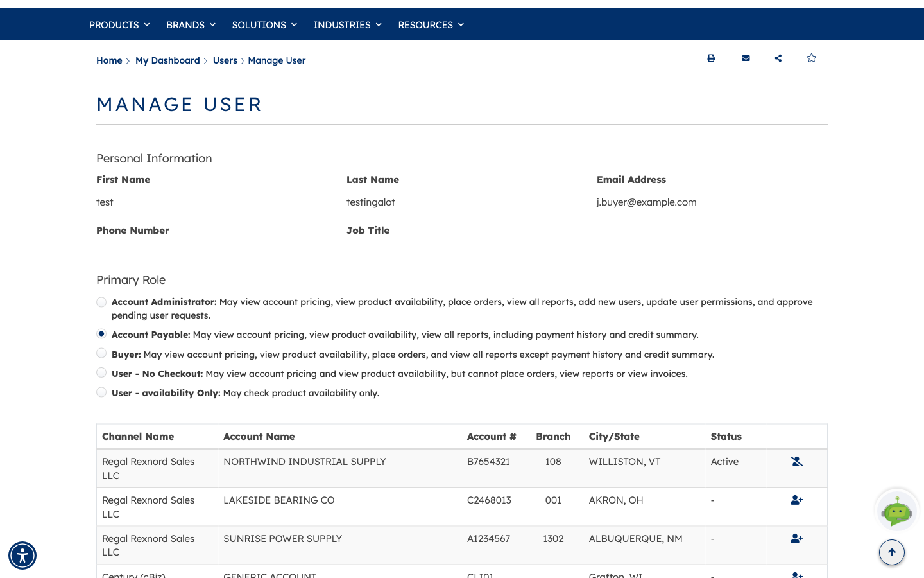Expand the Solutions navigation menu

[264, 25]
